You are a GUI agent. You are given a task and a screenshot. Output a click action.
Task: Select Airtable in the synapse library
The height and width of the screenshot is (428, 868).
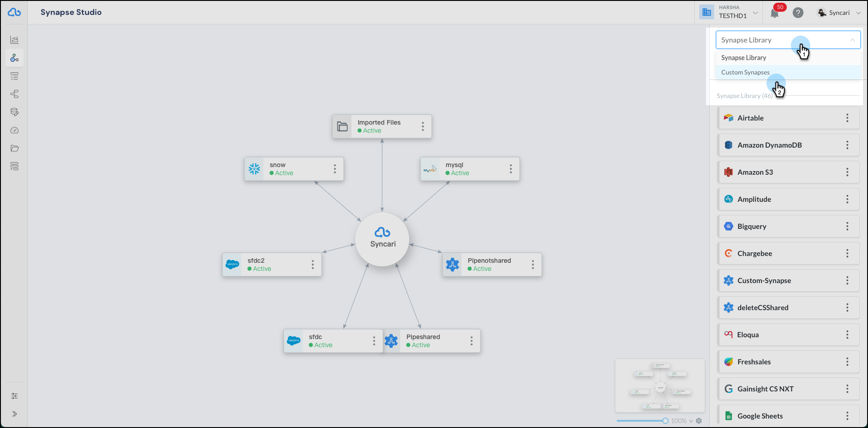click(x=789, y=118)
